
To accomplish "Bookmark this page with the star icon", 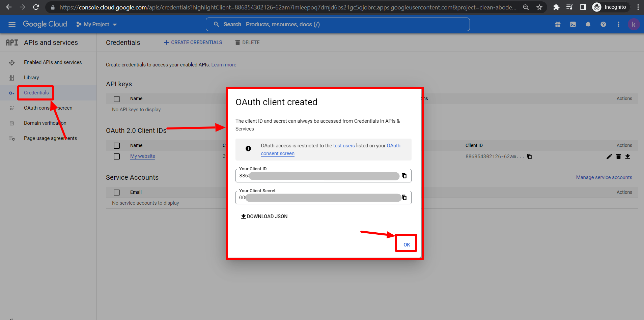I will point(539,7).
